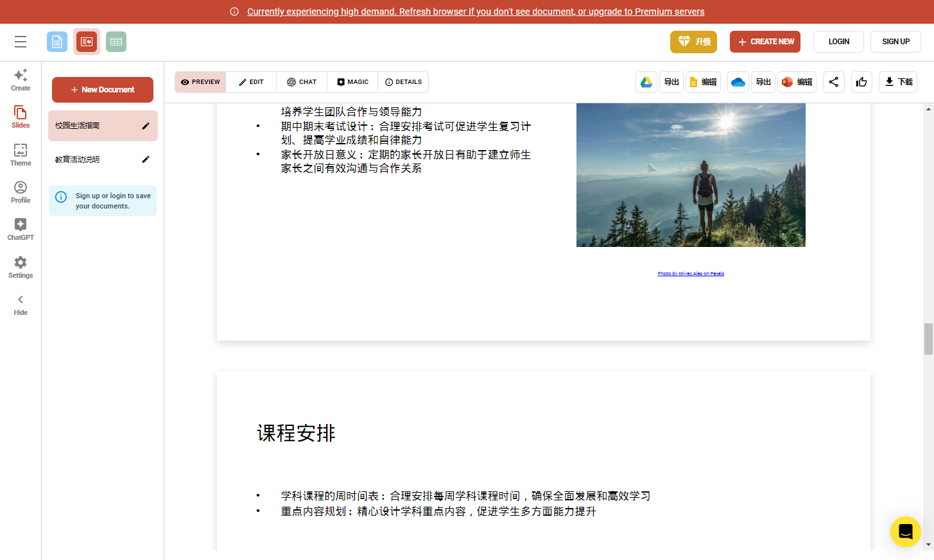This screenshot has height=560, width=934.
Task: Like the presentation with thumbs-up icon
Action: [861, 82]
